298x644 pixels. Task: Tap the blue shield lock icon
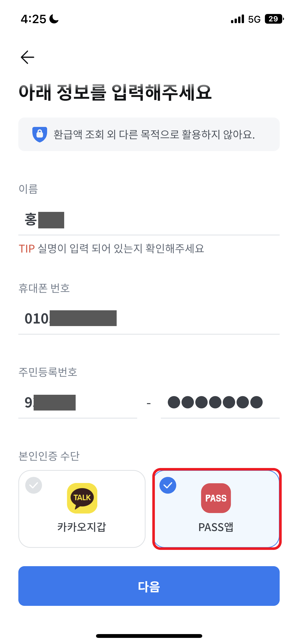point(40,134)
